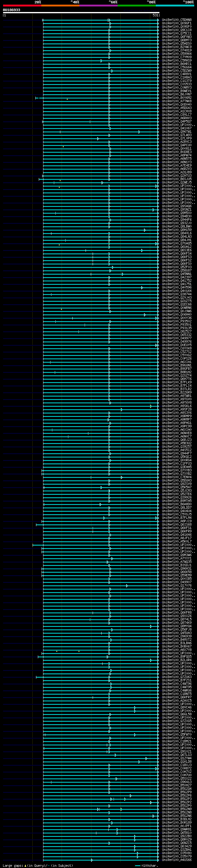
Task: Select the UniRef100_Q91021 label
Action: (177, 751)
